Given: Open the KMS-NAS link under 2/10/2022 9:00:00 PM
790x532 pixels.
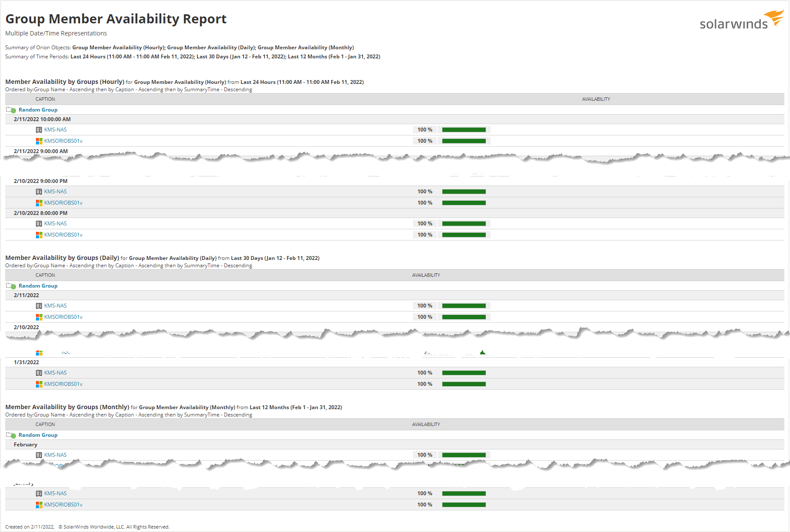Looking at the screenshot, I should pos(55,192).
